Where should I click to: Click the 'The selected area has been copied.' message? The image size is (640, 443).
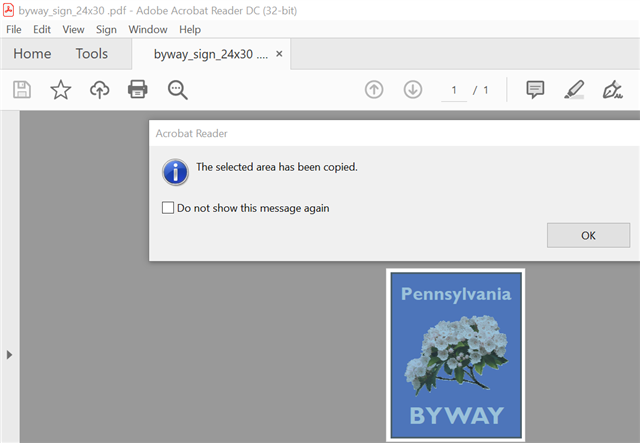click(x=277, y=167)
